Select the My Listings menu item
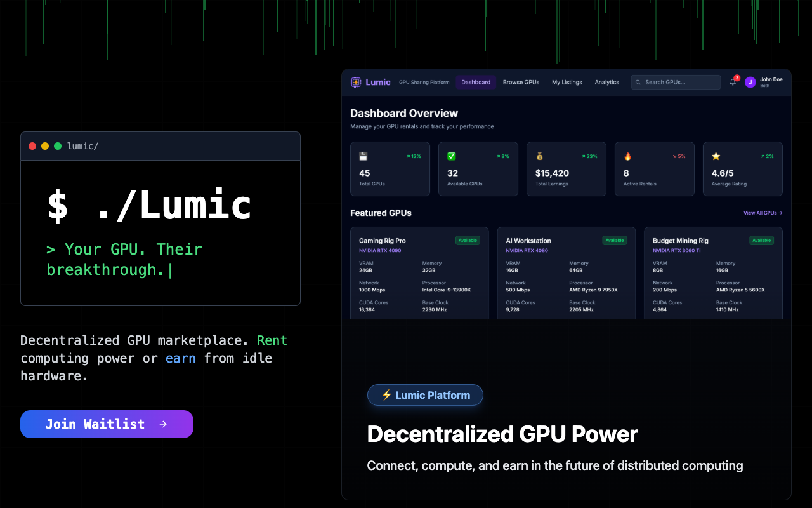 point(567,82)
